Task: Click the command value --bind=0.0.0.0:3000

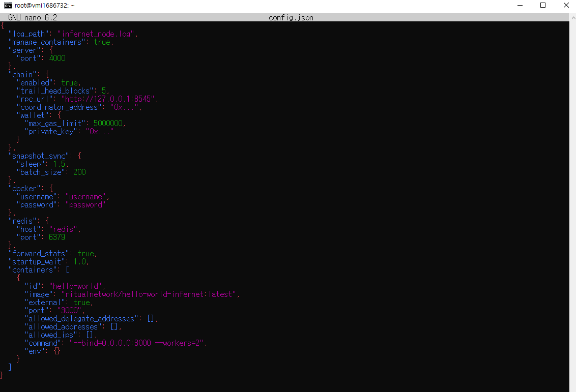Action: [110, 343]
